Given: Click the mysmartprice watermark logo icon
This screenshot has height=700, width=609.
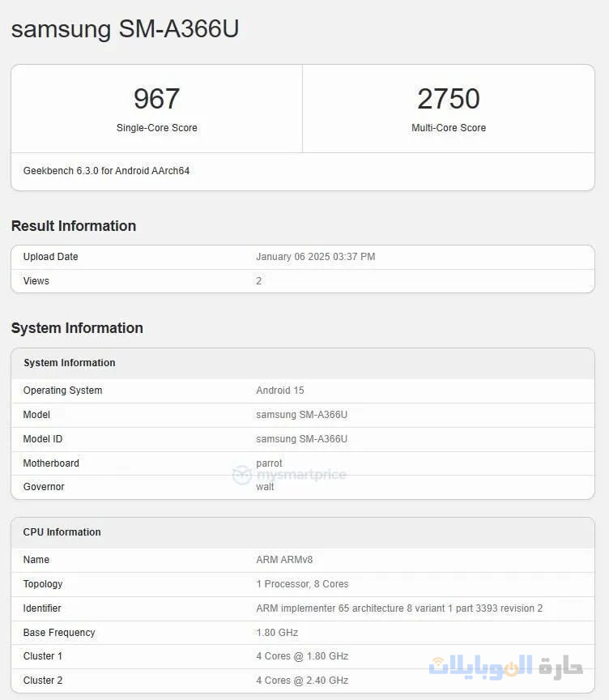Looking at the screenshot, I should [241, 475].
